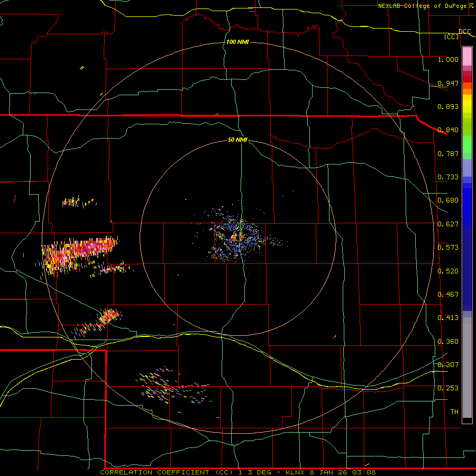Screen dimensions: 476x476
Task: Click the DCC product label
Action: tap(465, 31)
